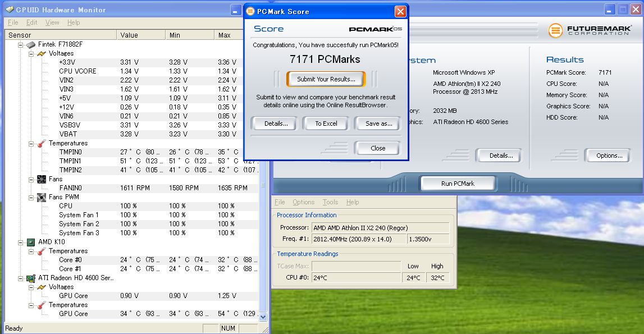Click the thermometer icon under ATI Radeon

[x=42, y=305]
